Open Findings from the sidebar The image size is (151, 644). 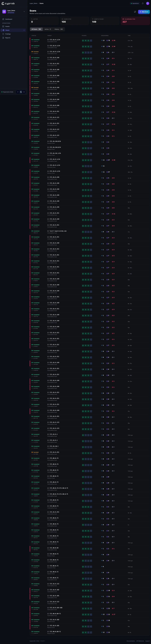pos(14,34)
